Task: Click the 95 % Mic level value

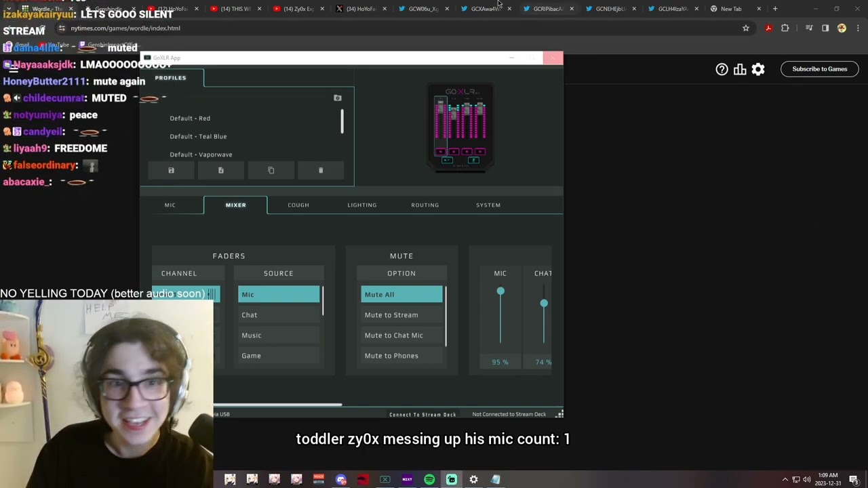Action: [500, 363]
